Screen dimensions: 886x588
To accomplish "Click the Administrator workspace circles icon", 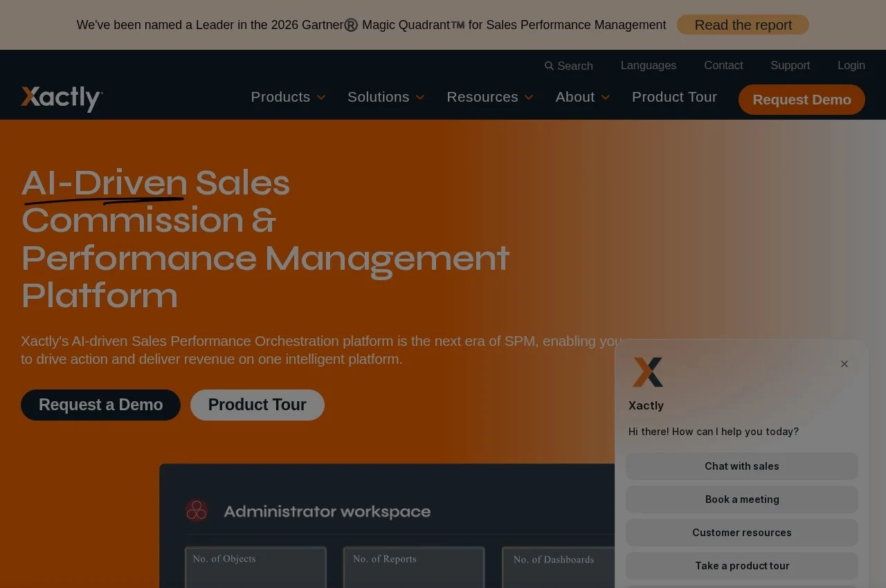I will pos(197,511).
